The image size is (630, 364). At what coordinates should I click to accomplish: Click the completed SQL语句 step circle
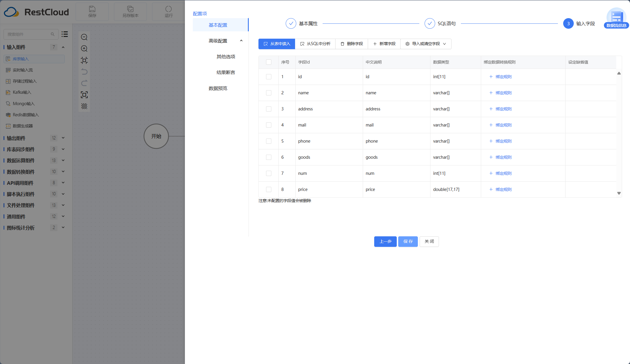point(430,23)
